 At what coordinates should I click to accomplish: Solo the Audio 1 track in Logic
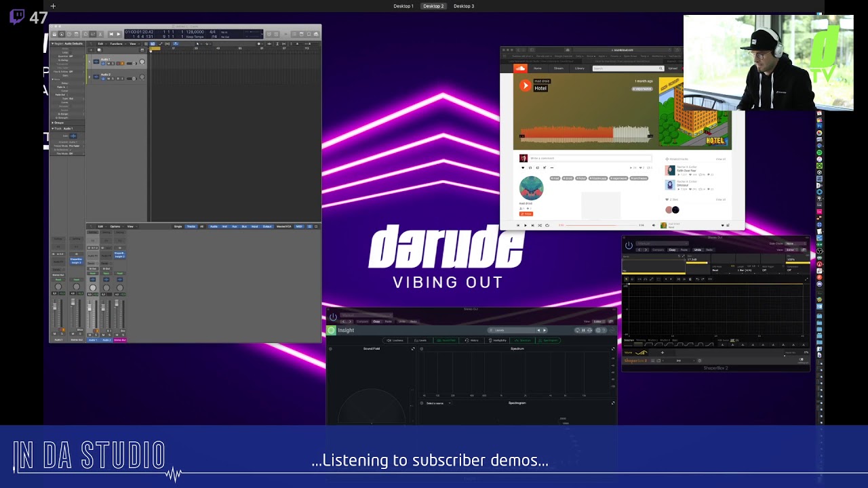pos(113,63)
